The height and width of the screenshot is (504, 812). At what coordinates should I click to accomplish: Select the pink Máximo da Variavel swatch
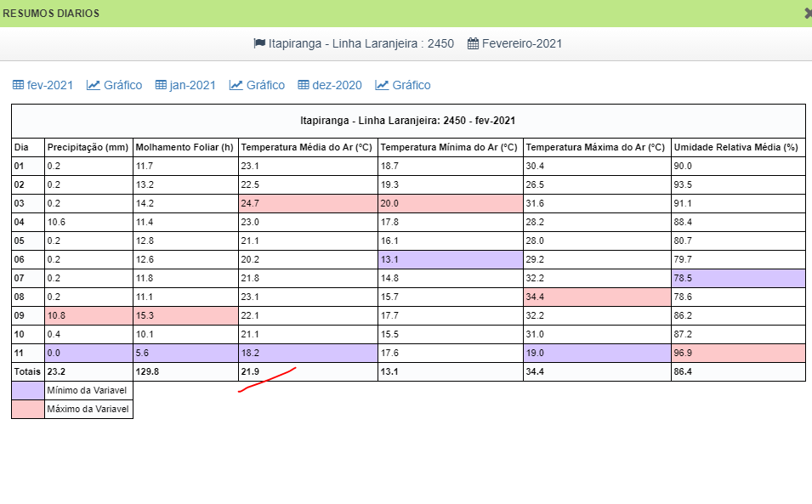(x=28, y=410)
